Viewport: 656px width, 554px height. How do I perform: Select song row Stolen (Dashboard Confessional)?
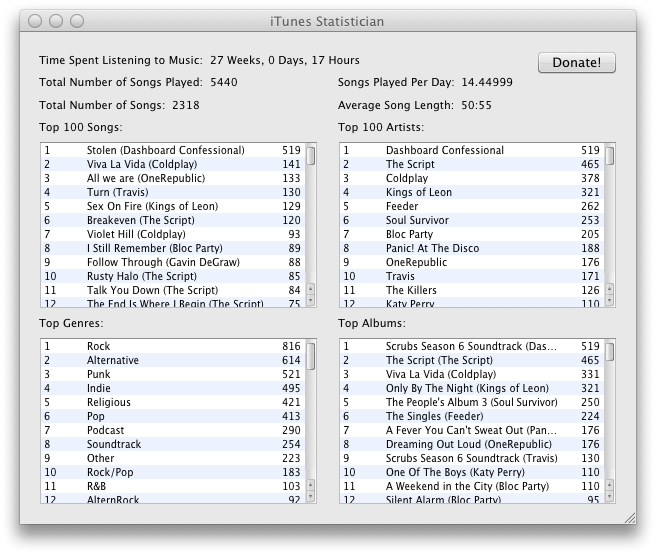173,150
